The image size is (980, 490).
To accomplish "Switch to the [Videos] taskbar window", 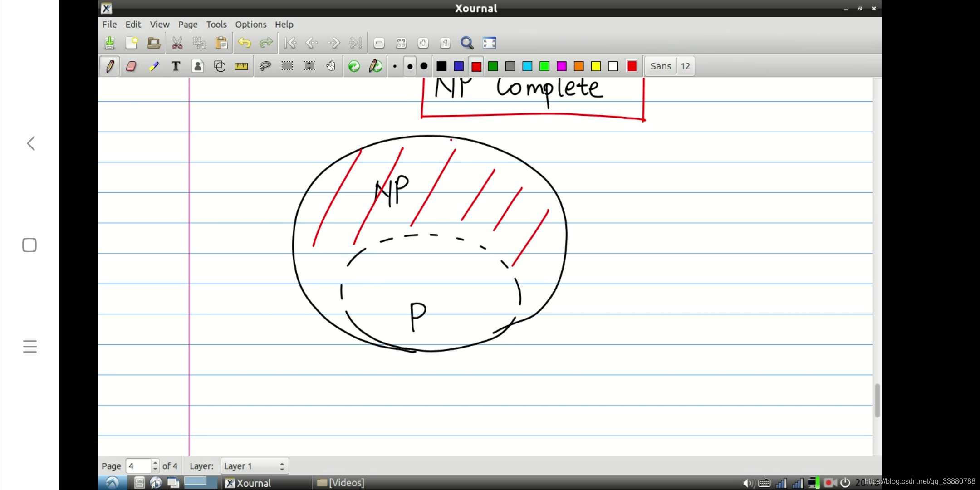I will click(341, 483).
